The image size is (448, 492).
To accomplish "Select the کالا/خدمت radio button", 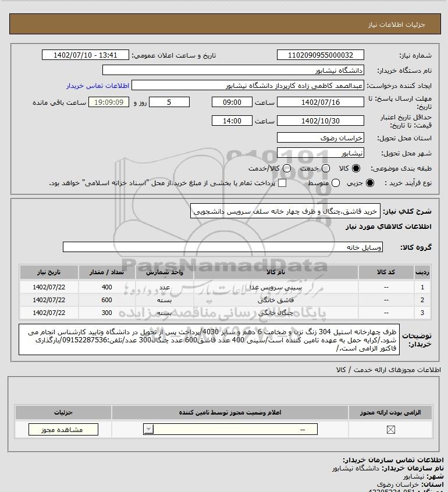I will pos(286,168).
